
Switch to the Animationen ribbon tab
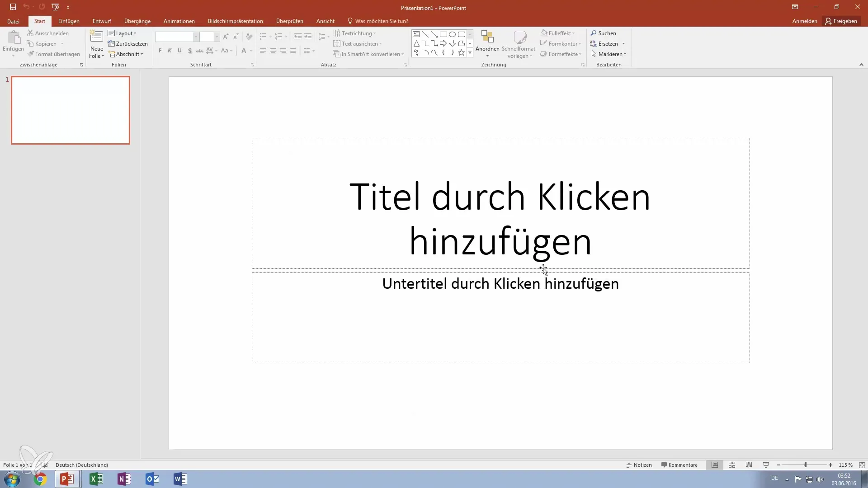(179, 21)
